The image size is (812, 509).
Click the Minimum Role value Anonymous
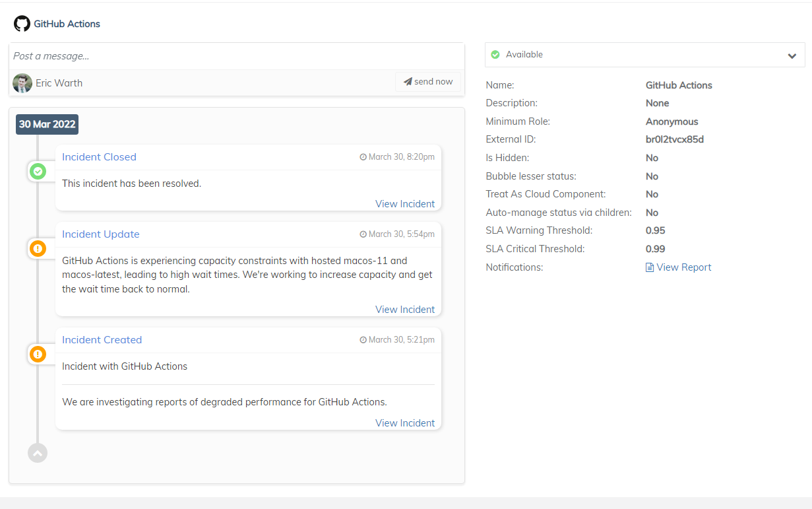coord(671,121)
